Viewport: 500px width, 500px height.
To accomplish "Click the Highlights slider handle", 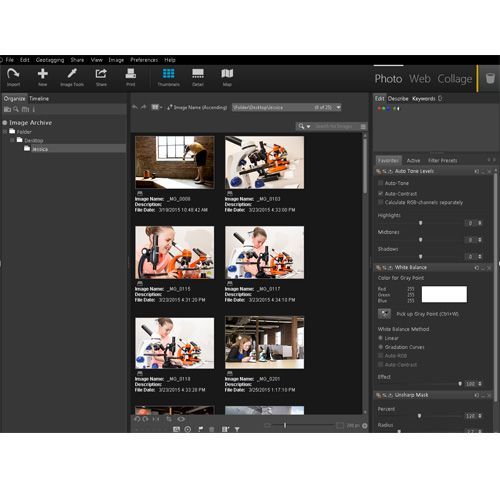I will click(x=420, y=223).
